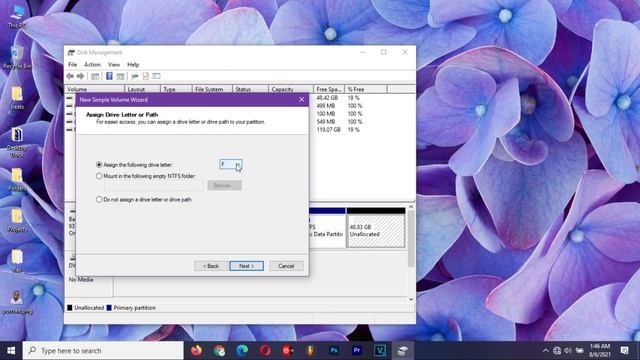Open the This PC desktop icon
This screenshot has height=360, width=640.
pyautogui.click(x=17, y=16)
